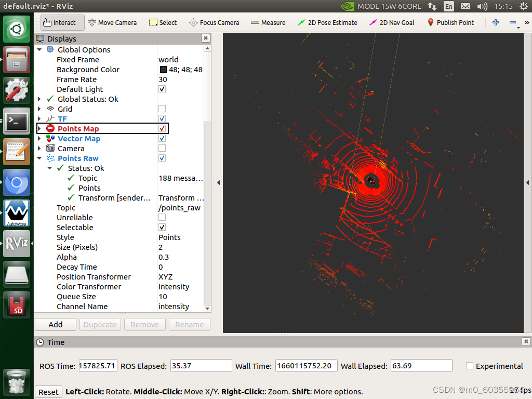Image resolution: width=532 pixels, height=399 pixels.
Task: Click the ROS Elapsed field
Action: click(x=201, y=366)
